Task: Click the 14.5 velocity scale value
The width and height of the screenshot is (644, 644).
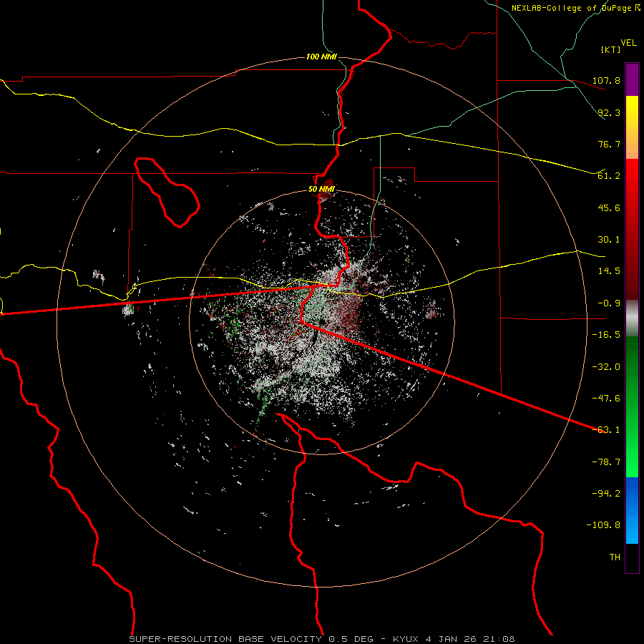Action: tap(609, 271)
